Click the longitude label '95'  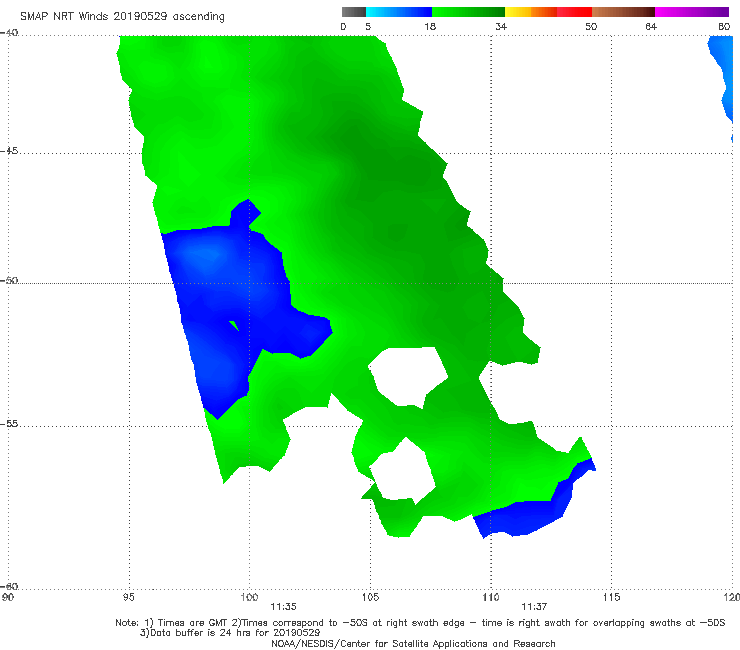[128, 597]
